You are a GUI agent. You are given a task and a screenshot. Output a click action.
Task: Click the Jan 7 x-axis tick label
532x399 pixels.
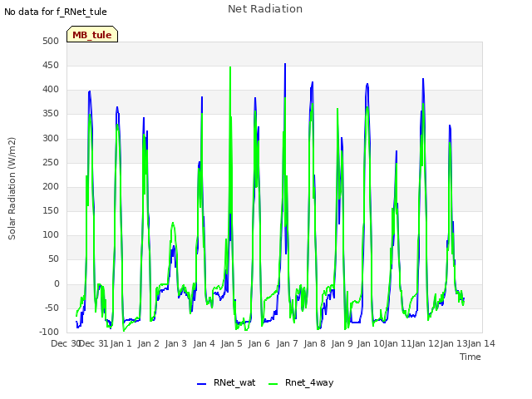287,343
